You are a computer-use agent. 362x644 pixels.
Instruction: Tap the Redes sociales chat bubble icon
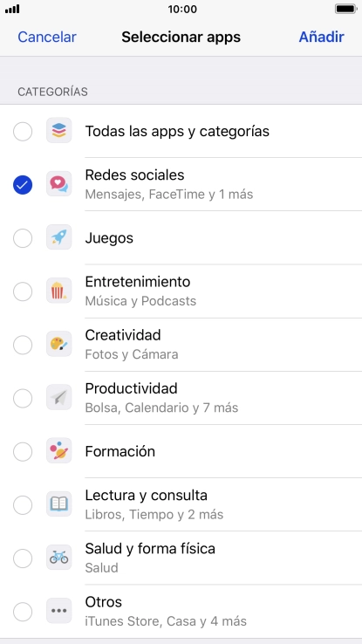pyautogui.click(x=59, y=184)
